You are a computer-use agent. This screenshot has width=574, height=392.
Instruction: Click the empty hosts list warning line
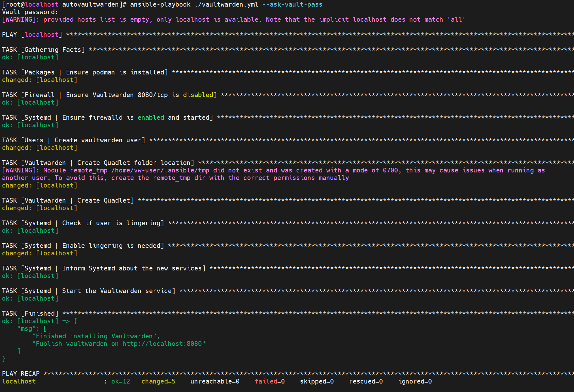coord(234,19)
